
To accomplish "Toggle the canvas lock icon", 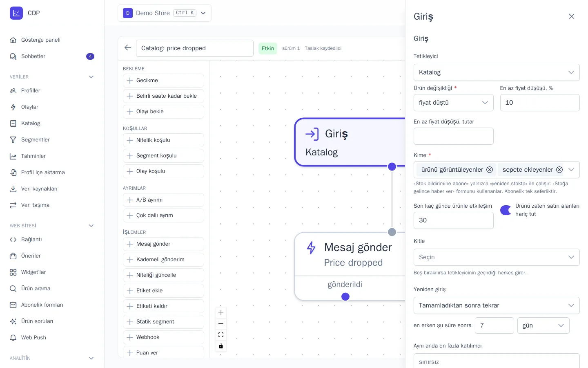I will tap(221, 346).
